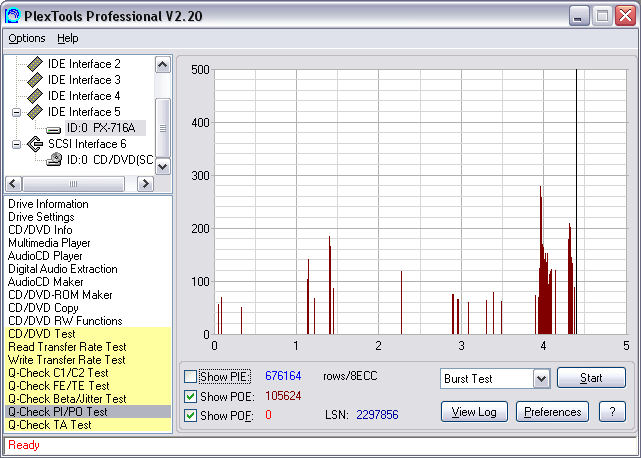Click the question mark help button
This screenshot has height=458, width=641.
click(612, 411)
